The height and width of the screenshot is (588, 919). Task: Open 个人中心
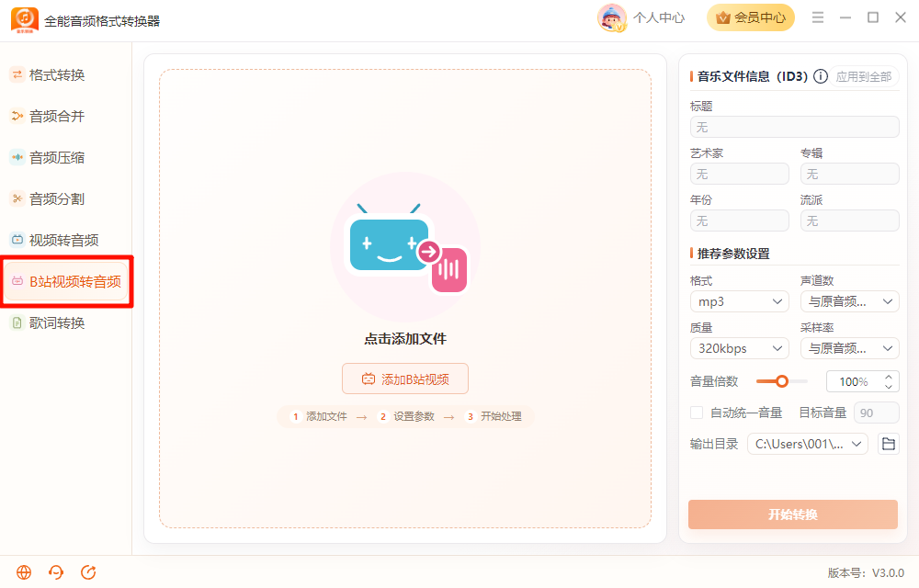(x=659, y=18)
